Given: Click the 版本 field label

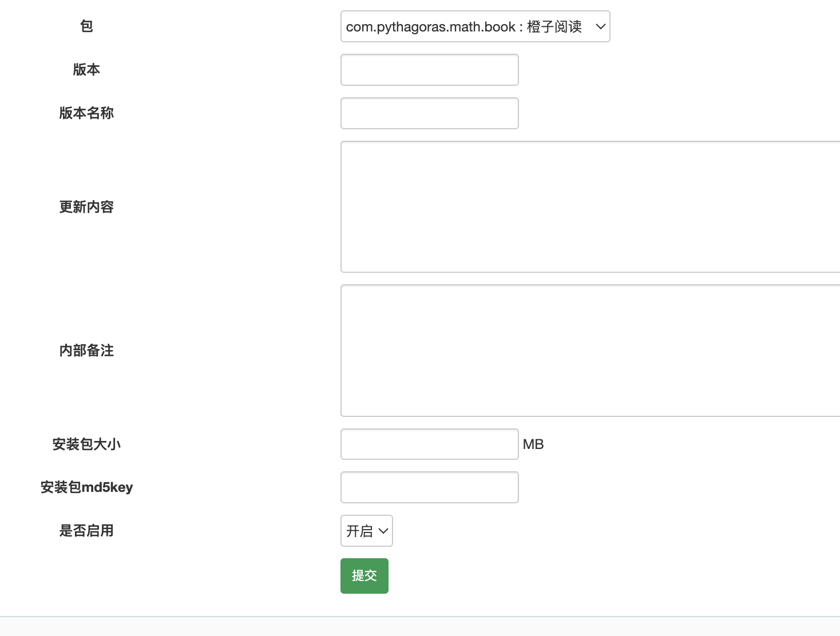Looking at the screenshot, I should tap(86, 70).
